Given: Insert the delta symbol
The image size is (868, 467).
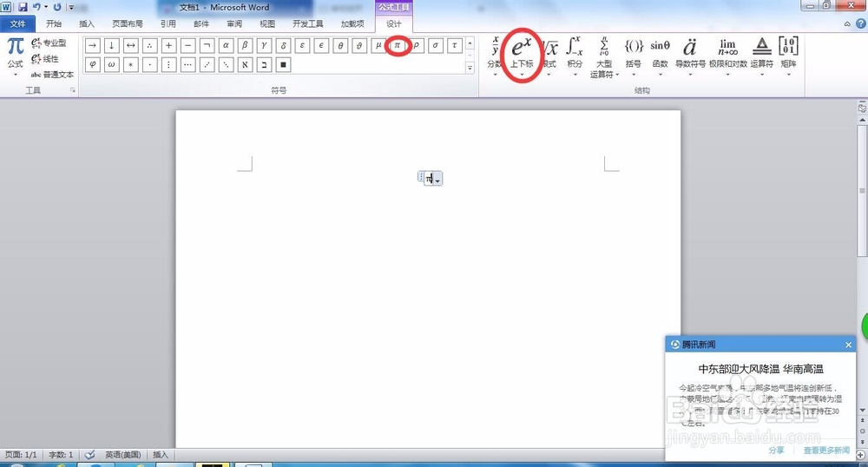Looking at the screenshot, I should tap(283, 46).
